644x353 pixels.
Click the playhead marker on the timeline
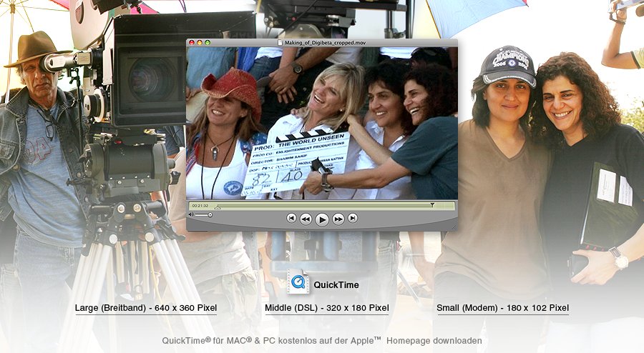[432, 205]
